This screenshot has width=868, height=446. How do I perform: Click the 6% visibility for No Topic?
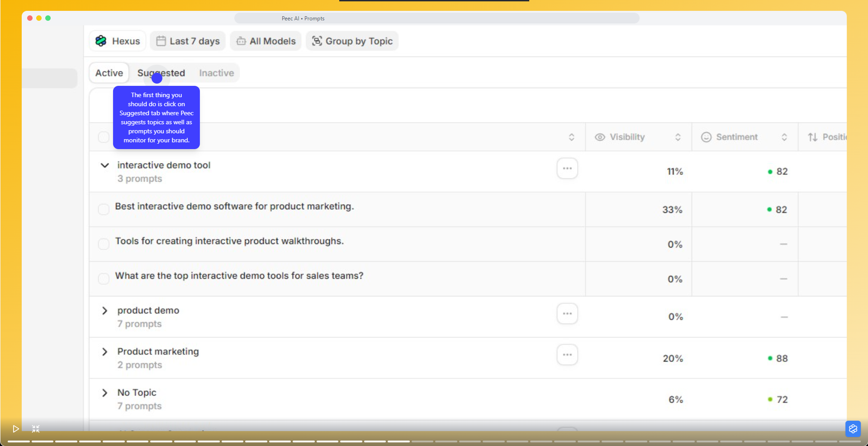click(x=676, y=400)
